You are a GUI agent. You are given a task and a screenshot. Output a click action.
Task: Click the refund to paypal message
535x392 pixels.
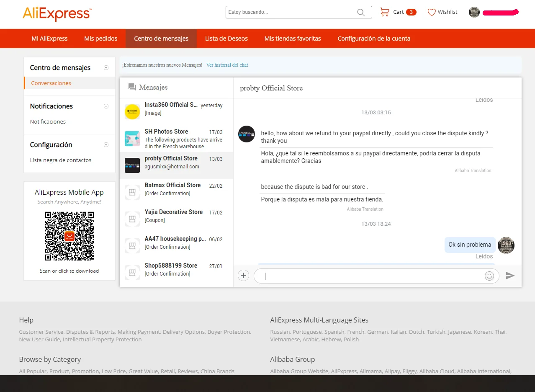coord(375,137)
